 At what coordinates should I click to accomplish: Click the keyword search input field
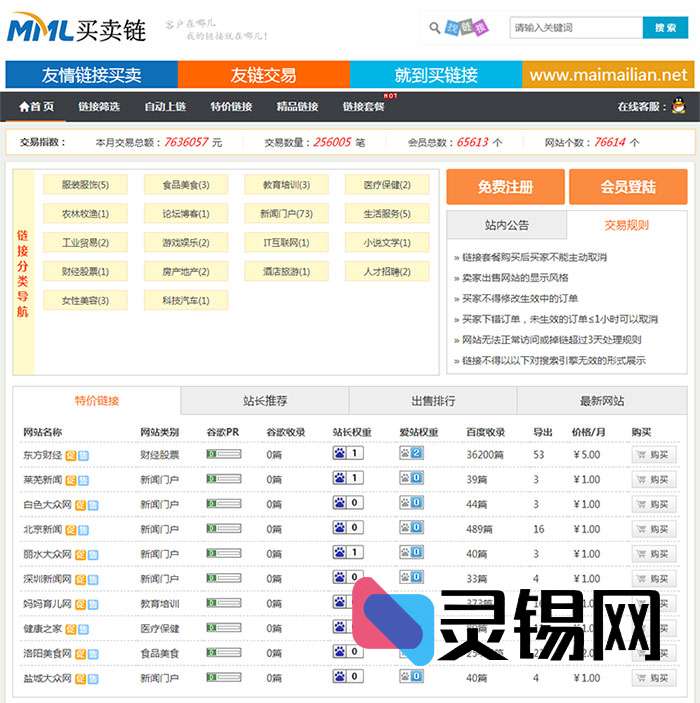click(574, 28)
